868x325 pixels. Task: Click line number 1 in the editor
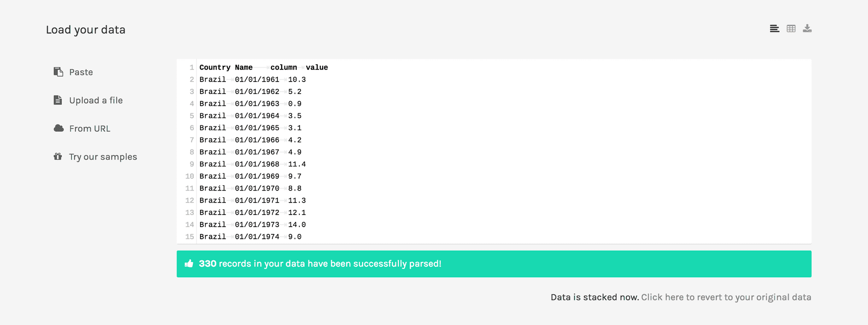(x=191, y=68)
